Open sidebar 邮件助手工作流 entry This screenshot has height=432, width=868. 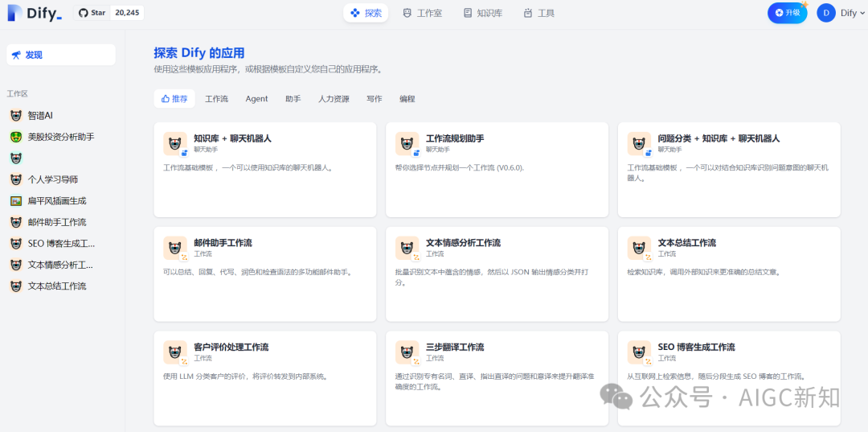point(61,222)
